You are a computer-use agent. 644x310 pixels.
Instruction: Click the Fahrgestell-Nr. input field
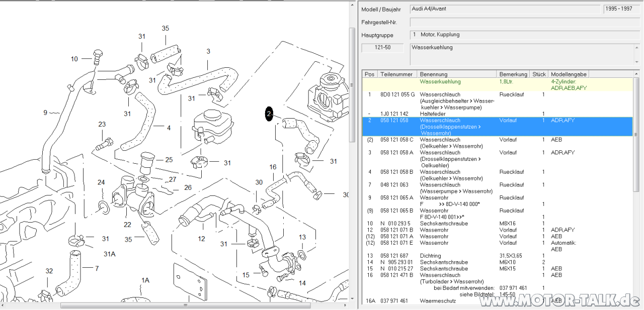click(x=525, y=22)
